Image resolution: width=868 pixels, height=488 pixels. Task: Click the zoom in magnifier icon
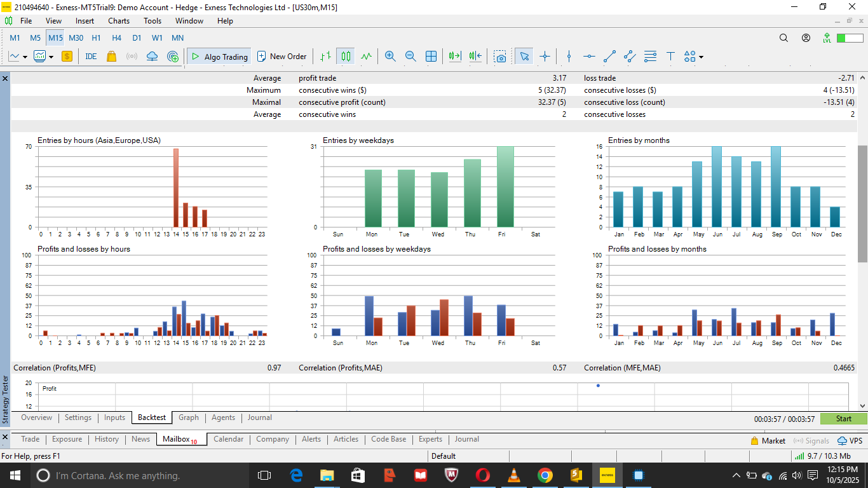click(x=390, y=57)
